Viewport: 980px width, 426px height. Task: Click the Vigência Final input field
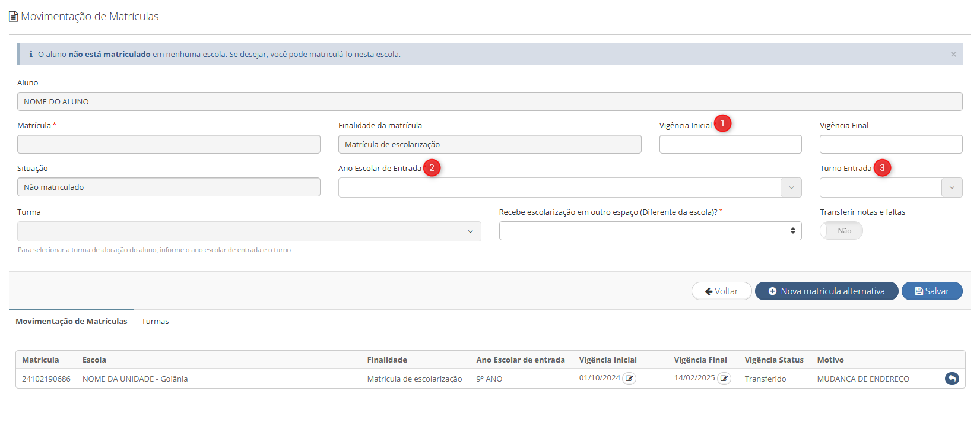pos(891,144)
